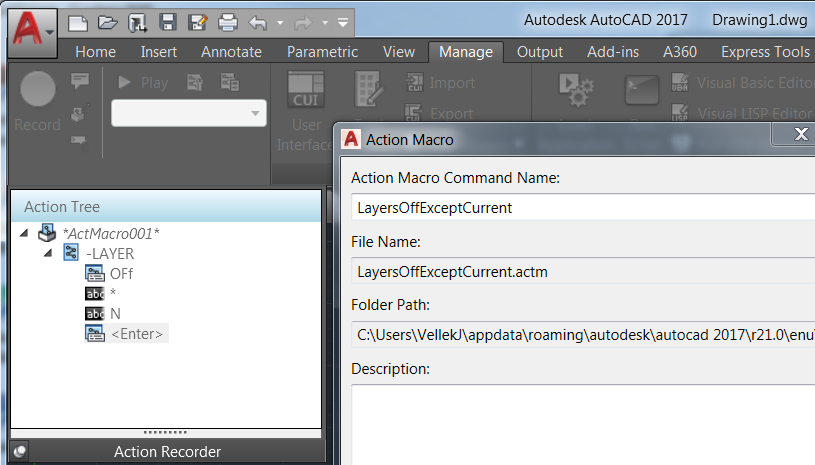Select the OFf entry in Action Tree

tap(121, 273)
